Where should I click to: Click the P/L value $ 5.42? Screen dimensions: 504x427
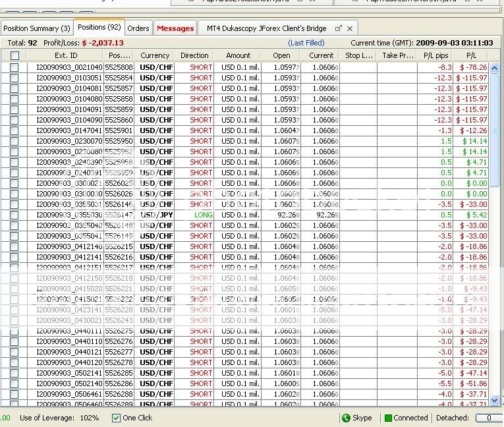[477, 215]
